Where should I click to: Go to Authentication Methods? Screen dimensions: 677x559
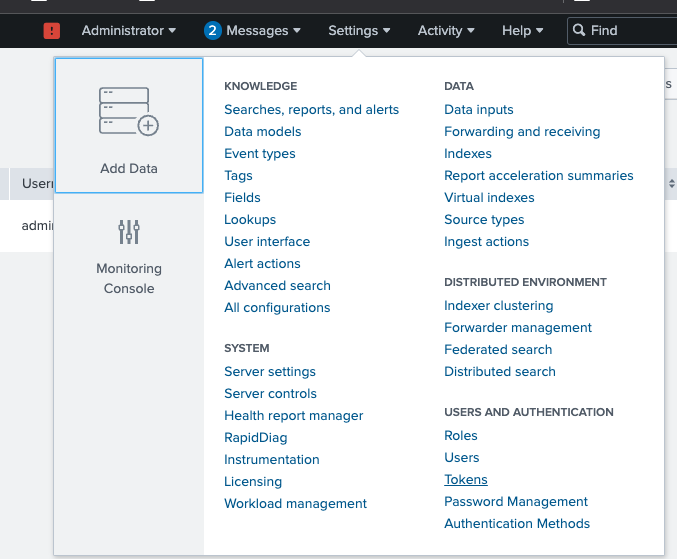click(517, 524)
